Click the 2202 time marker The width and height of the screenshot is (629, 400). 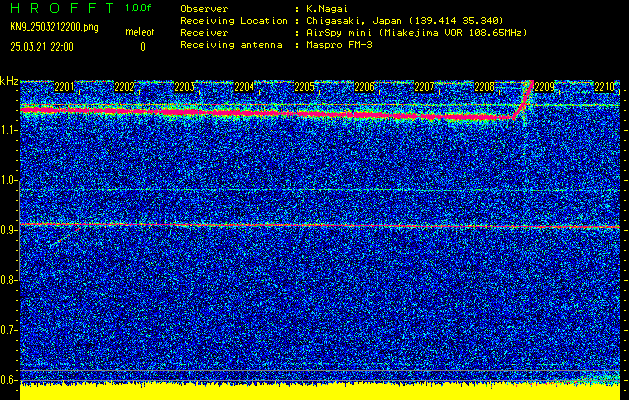(x=124, y=87)
